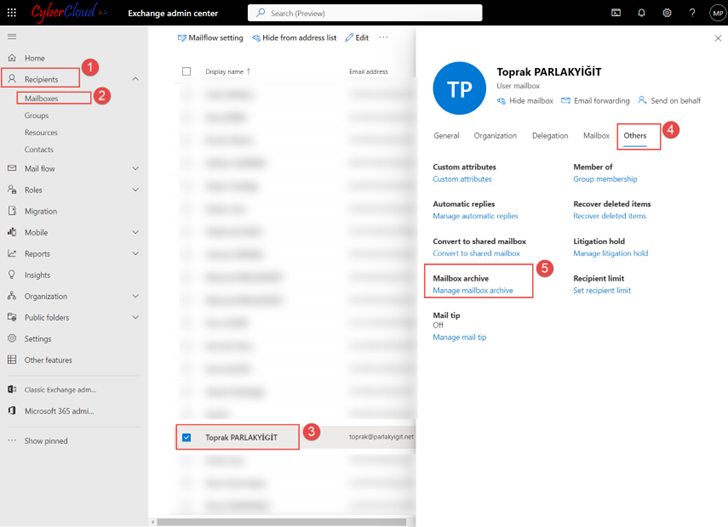The width and height of the screenshot is (728, 527).
Task: Open Mailboxes in the sidebar
Action: coord(41,98)
